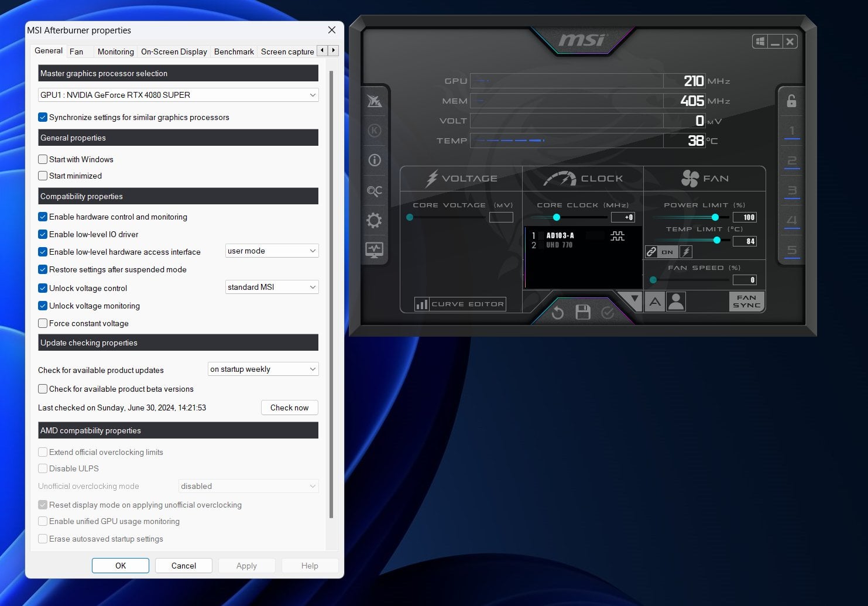868x606 pixels.
Task: Click Check now for updates
Action: (289, 408)
